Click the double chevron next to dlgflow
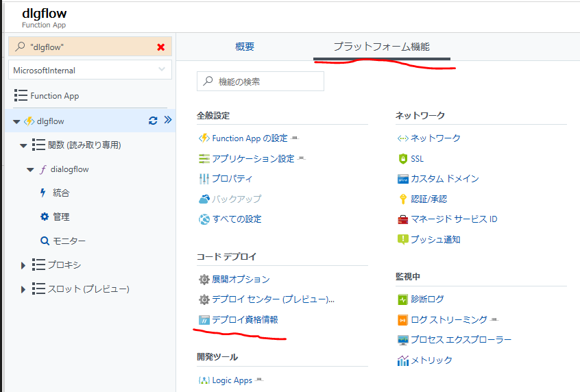The image size is (580, 392). [168, 120]
